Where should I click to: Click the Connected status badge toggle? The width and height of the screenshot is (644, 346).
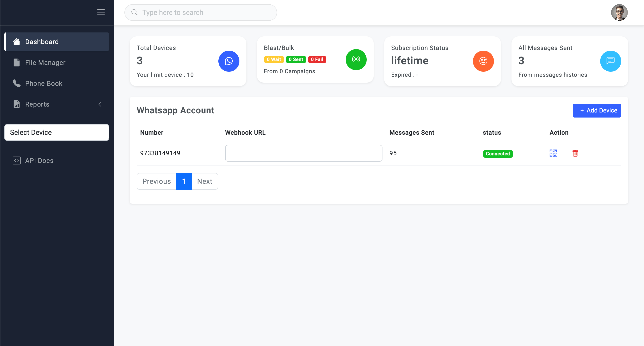497,153
